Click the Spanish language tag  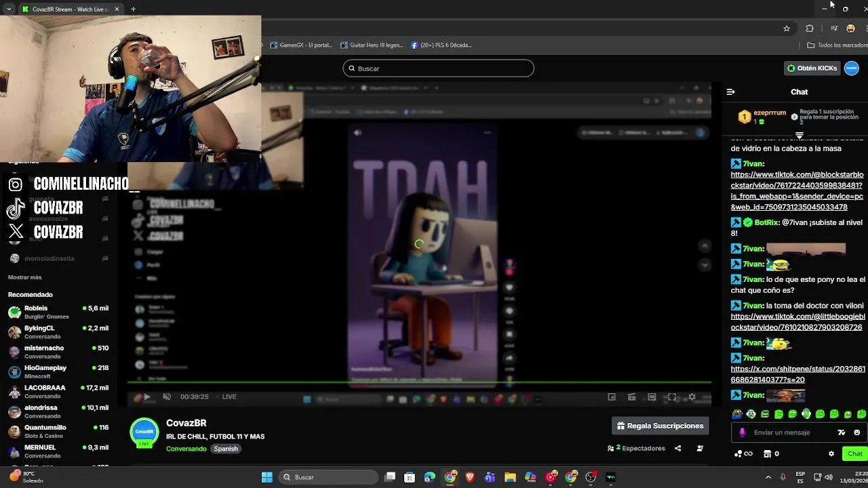226,449
